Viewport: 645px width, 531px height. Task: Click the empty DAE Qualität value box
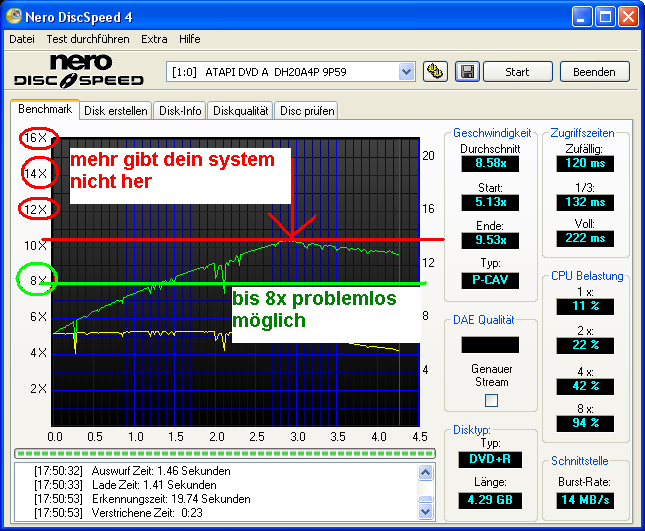point(490,345)
